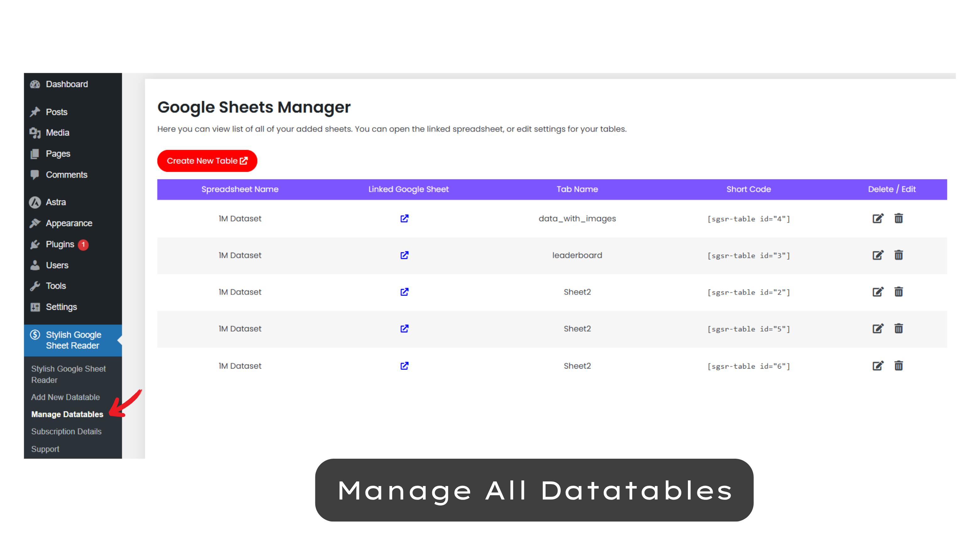The image size is (980, 551).
Task: Open Media library menu
Action: (x=57, y=133)
